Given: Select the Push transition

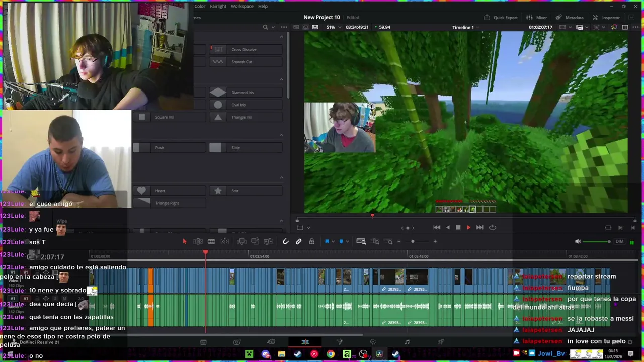Looking at the screenshot, I should tap(170, 148).
